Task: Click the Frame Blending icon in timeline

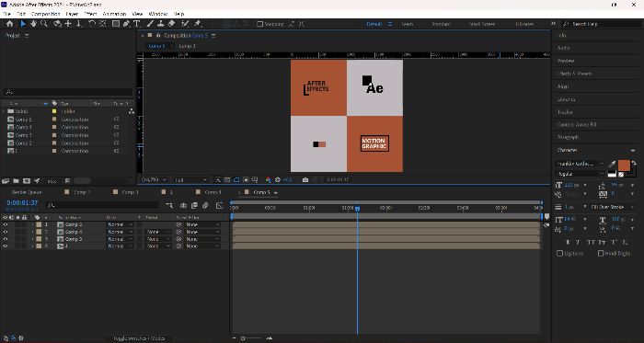Action: point(194,205)
